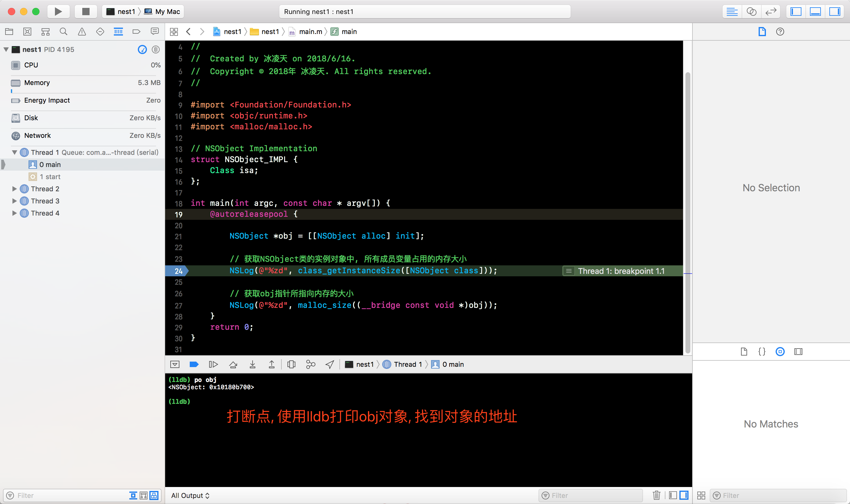Image resolution: width=850 pixels, height=504 pixels.
Task: Hide the left navigator panel
Action: [x=796, y=12]
